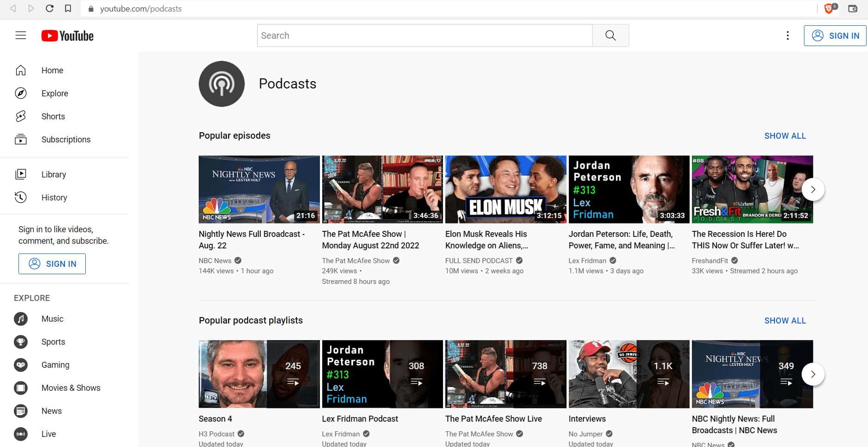Click the Live broadcast icon

click(x=21, y=434)
